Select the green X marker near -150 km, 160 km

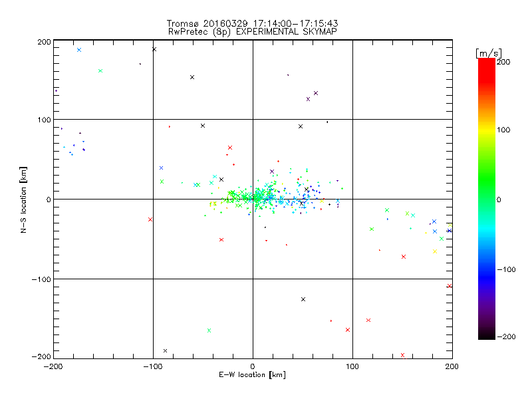pyautogui.click(x=100, y=71)
